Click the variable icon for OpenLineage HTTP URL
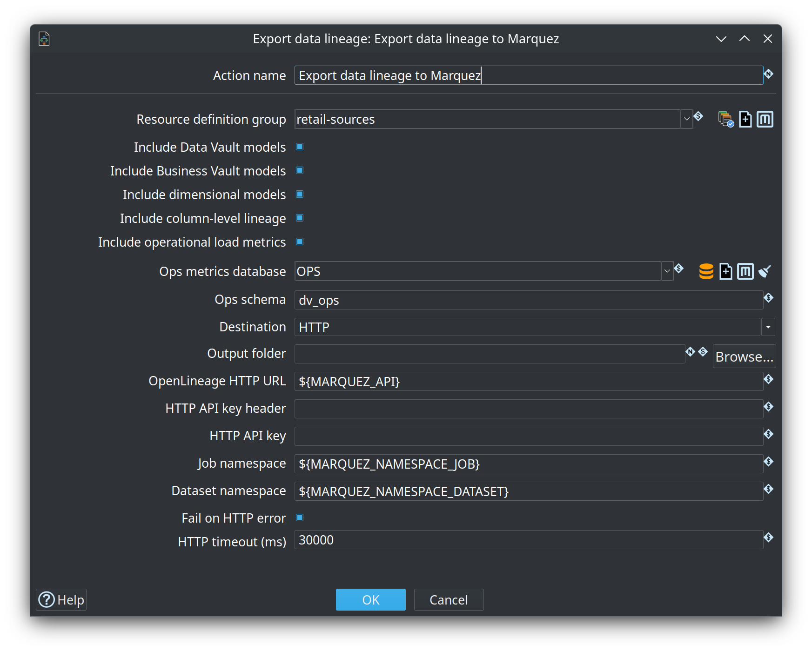Screen dimensions: 812x652 click(x=768, y=379)
